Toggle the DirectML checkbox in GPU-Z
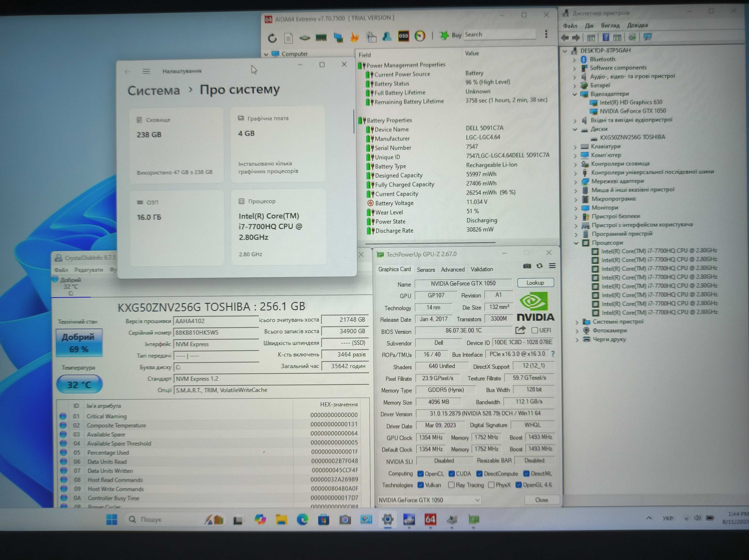The height and width of the screenshot is (560, 749). (526, 474)
